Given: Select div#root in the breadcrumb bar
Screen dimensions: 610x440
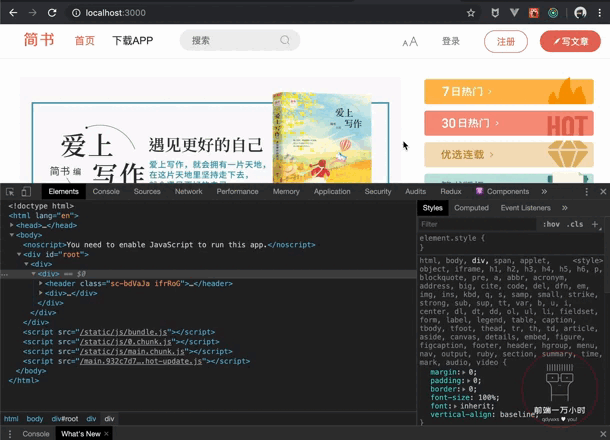Looking at the screenshot, I should 65,419.
